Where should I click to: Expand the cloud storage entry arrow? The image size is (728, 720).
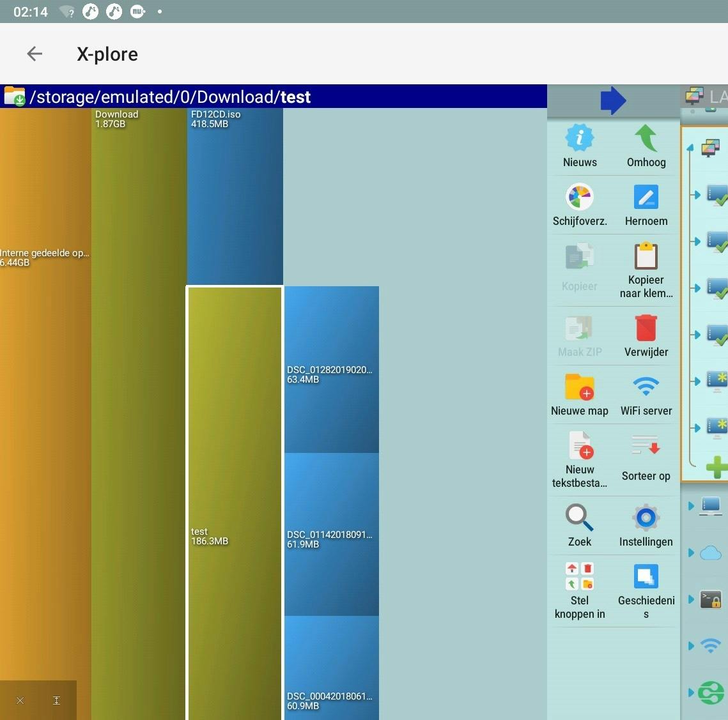(691, 553)
